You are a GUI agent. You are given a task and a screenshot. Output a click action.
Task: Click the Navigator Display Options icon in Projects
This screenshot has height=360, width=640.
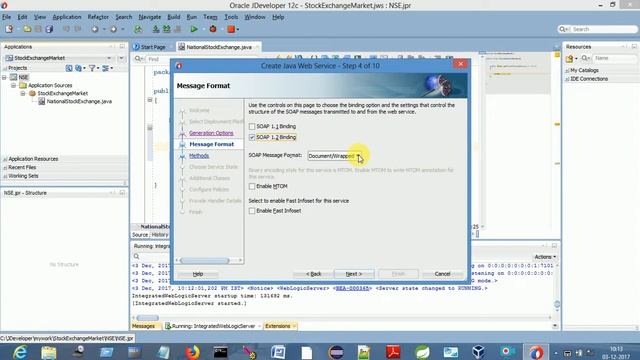(x=105, y=68)
